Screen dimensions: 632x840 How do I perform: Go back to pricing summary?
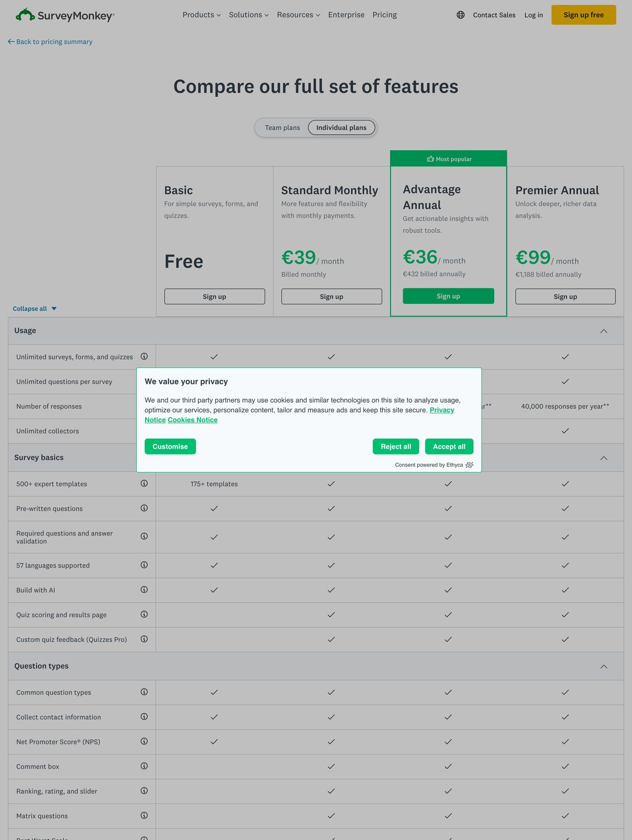coord(50,42)
